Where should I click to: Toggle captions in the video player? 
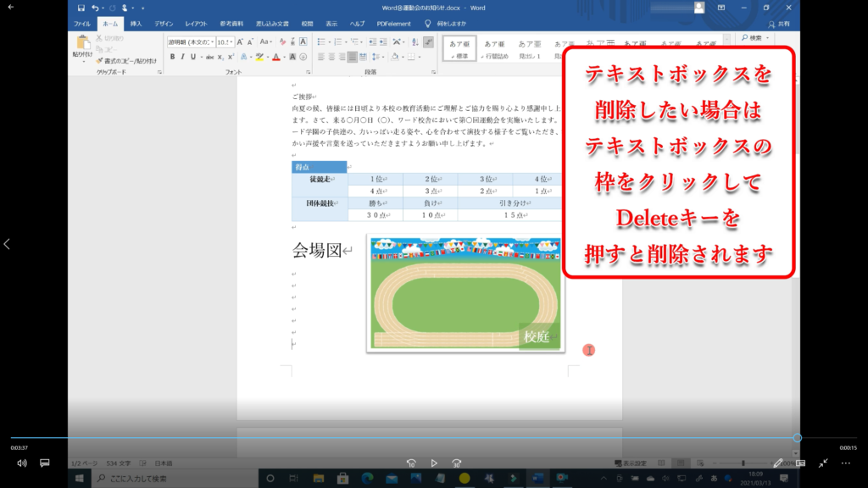pos(45,463)
